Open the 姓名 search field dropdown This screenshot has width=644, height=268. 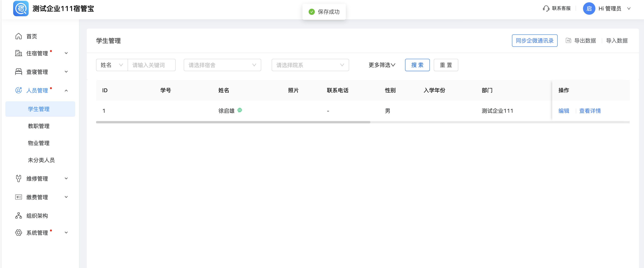point(112,65)
